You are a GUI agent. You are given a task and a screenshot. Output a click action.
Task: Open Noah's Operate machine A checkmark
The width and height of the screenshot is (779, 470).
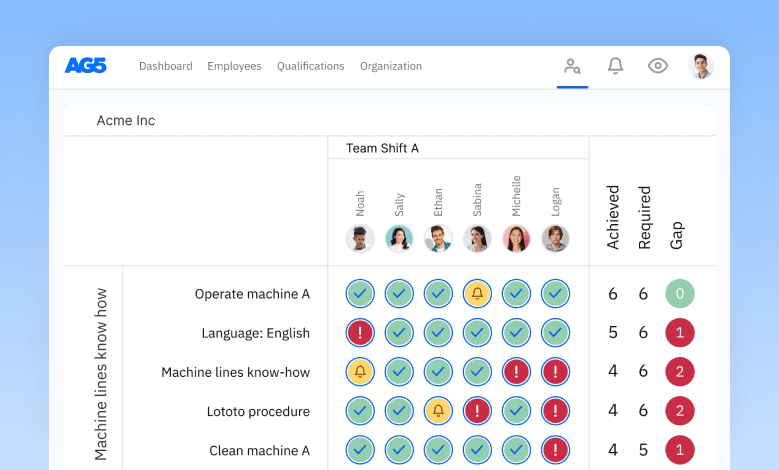click(x=360, y=294)
